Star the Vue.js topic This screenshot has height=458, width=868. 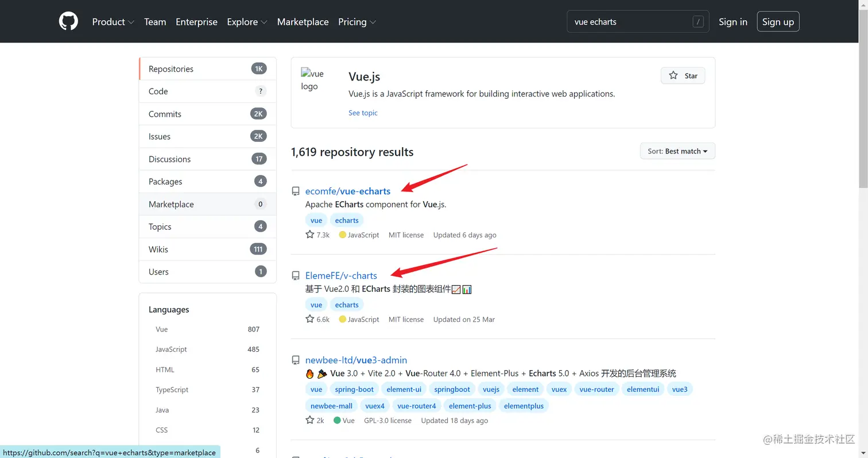tap(683, 76)
